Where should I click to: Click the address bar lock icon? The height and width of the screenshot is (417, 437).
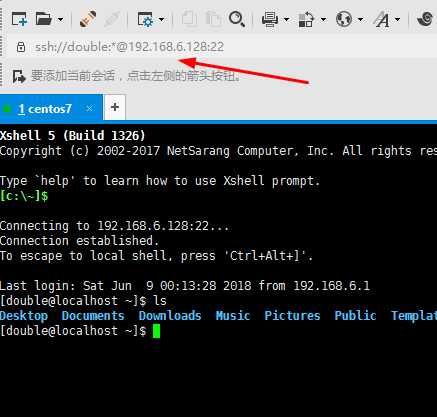21,47
